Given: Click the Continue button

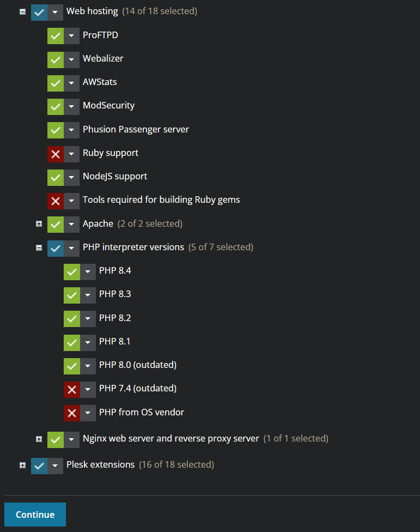Looking at the screenshot, I should tap(35, 514).
